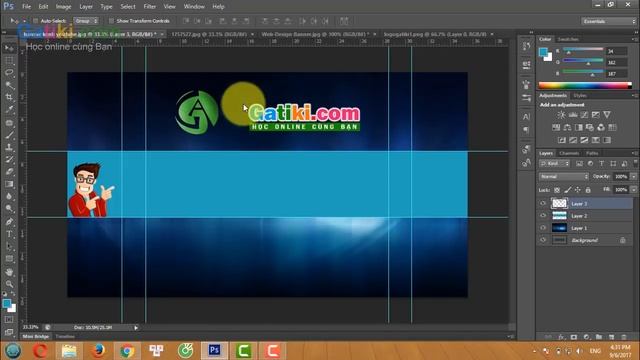Viewport: 640px width, 360px height.
Task: Add a Curves adjustment
Action: tap(584, 115)
